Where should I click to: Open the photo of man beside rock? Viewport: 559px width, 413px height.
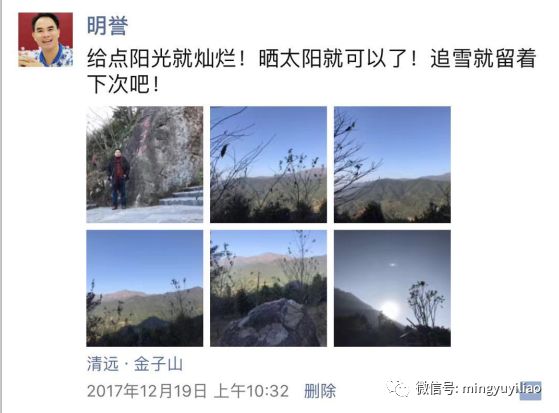pyautogui.click(x=145, y=164)
